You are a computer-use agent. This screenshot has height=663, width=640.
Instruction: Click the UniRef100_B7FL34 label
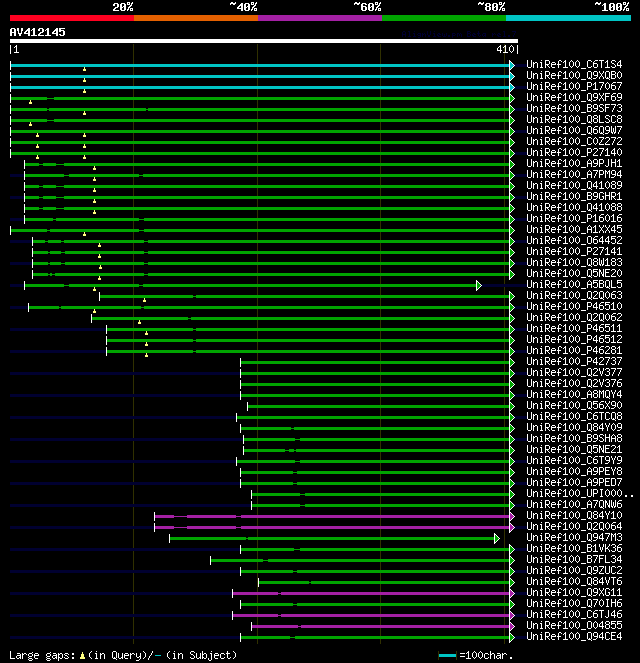tap(574, 559)
